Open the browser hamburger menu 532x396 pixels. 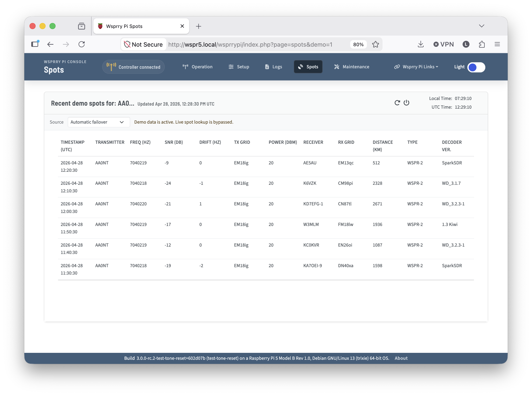(x=497, y=44)
